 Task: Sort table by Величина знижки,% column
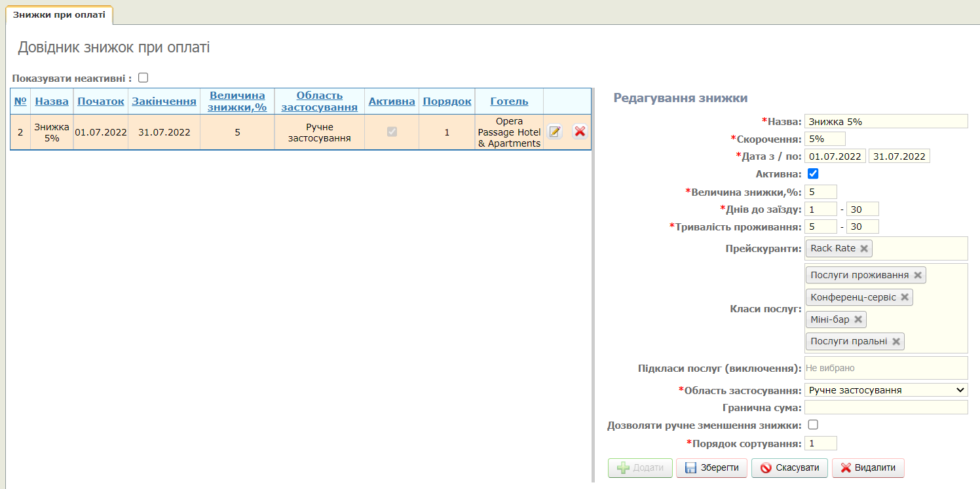pyautogui.click(x=237, y=101)
